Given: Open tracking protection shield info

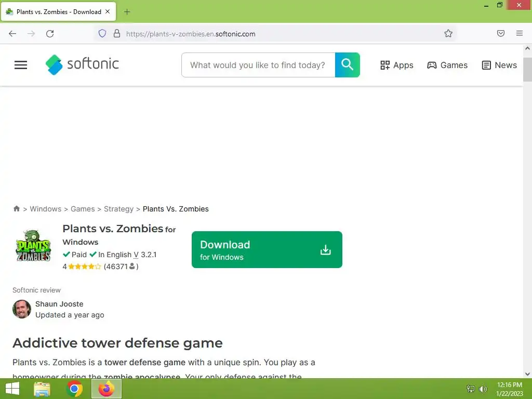Looking at the screenshot, I should click(x=102, y=34).
